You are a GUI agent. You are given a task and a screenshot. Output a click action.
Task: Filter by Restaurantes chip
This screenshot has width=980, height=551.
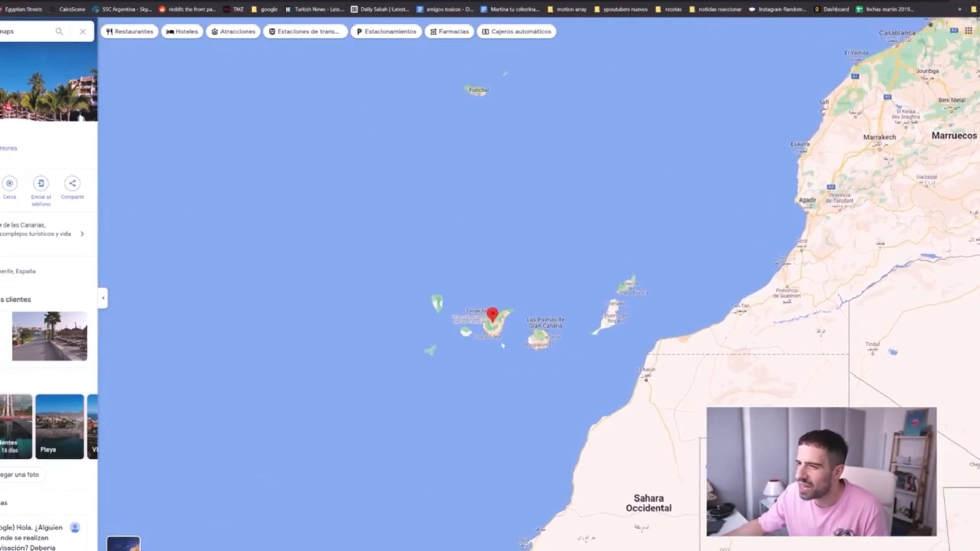130,32
